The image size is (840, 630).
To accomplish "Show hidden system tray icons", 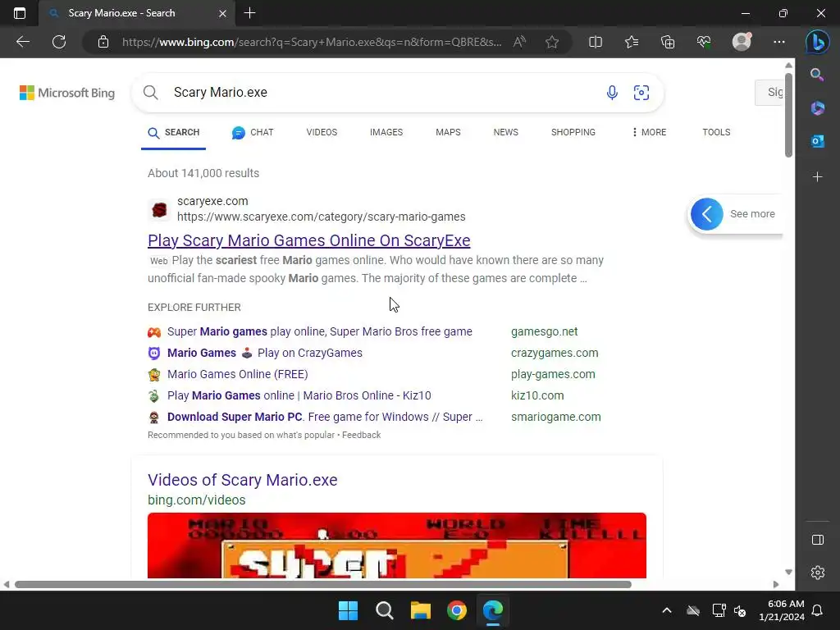I will [x=666, y=610].
